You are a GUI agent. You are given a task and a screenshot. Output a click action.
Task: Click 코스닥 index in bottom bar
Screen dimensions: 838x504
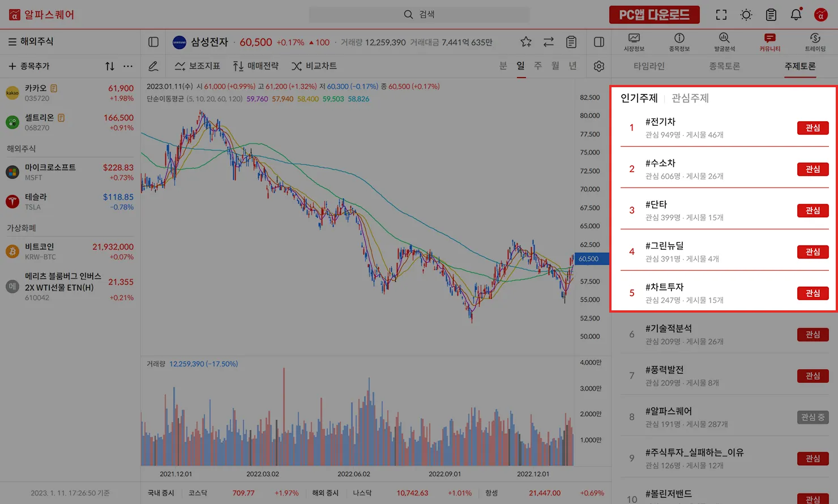coord(198,493)
